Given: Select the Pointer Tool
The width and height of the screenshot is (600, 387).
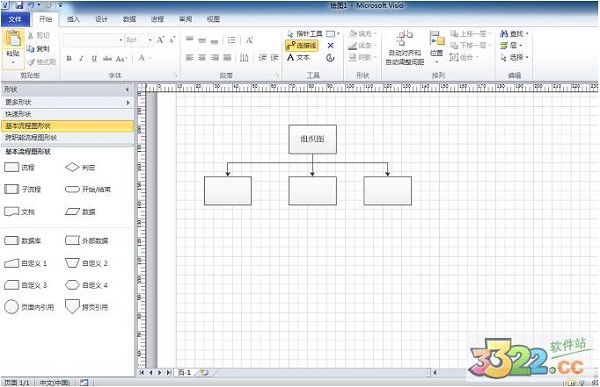Looking at the screenshot, I should click(305, 34).
